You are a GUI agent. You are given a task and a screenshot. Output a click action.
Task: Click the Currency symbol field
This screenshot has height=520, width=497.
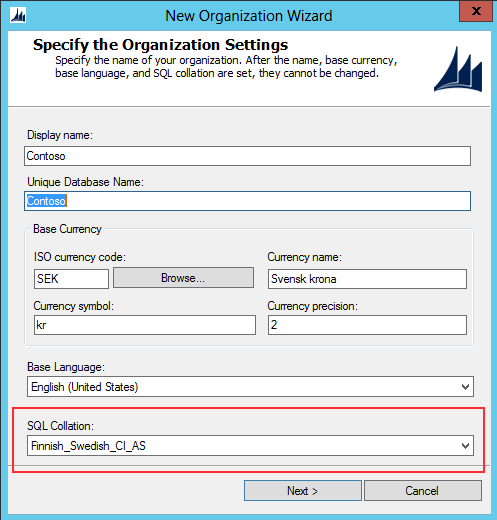pos(145,325)
